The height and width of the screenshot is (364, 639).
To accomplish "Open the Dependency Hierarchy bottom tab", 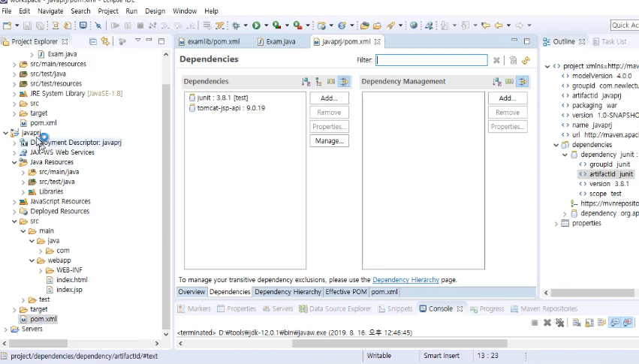I will tap(288, 292).
